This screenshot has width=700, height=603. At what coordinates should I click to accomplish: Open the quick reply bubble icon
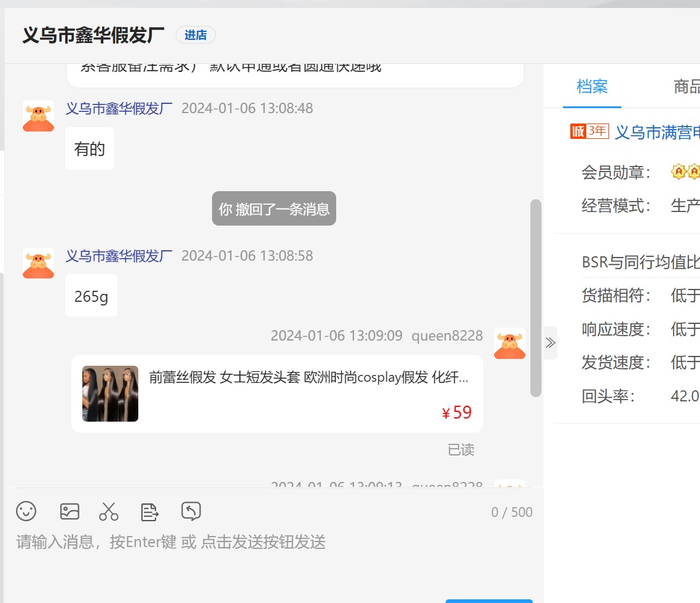pyautogui.click(x=191, y=511)
